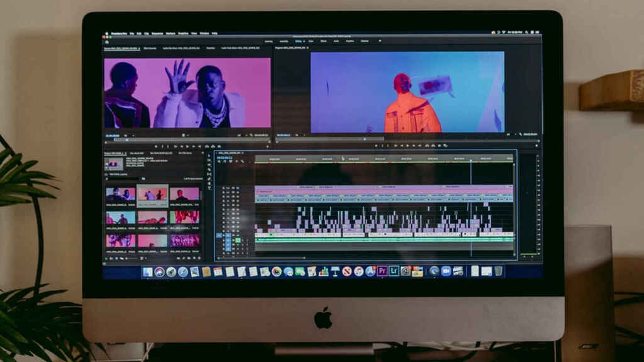This screenshot has width=644, height=362.
Task: Click the Lightroom icon in the Dock
Action: coord(394,271)
